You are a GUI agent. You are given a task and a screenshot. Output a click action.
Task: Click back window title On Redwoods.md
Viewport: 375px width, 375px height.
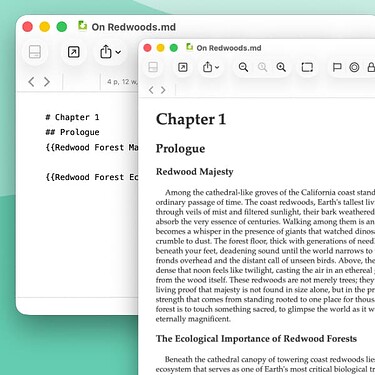point(133,27)
